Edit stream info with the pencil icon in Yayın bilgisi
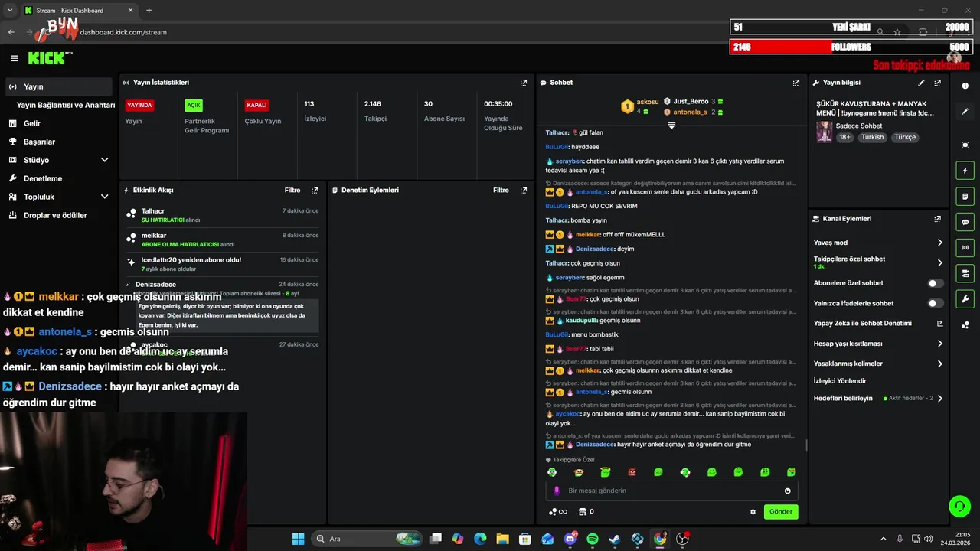This screenshot has width=980, height=551. tap(921, 83)
